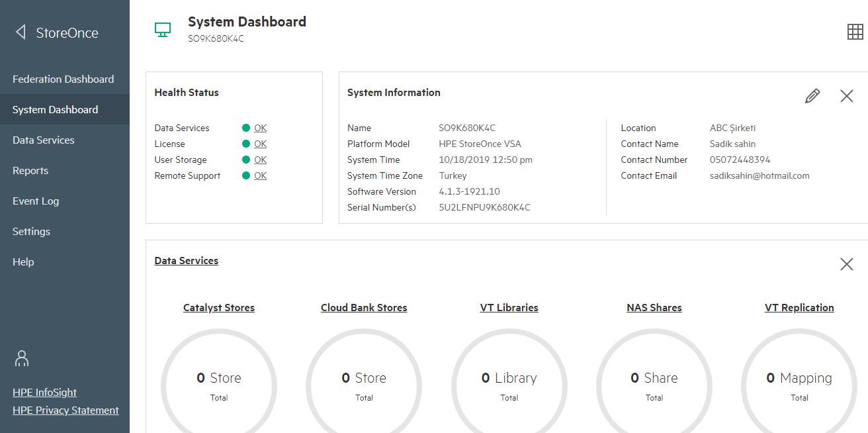This screenshot has width=868, height=433.
Task: Select location value ABC Şirketi
Action: pyautogui.click(x=732, y=128)
